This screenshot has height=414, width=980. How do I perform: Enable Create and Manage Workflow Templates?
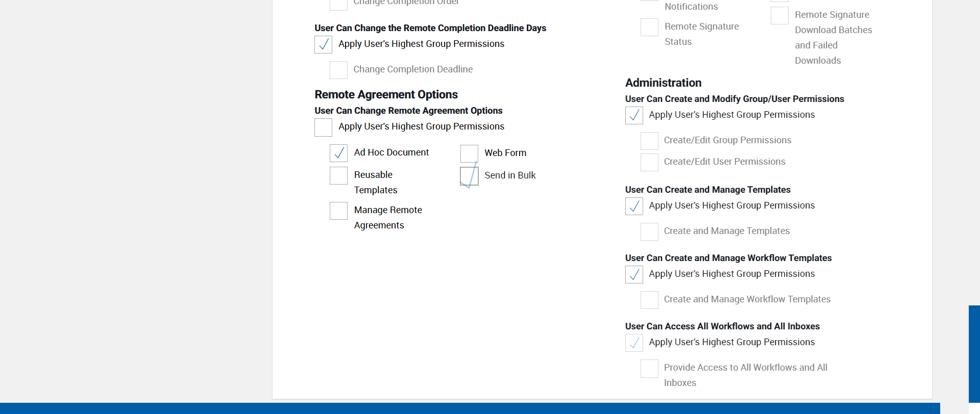(x=649, y=300)
